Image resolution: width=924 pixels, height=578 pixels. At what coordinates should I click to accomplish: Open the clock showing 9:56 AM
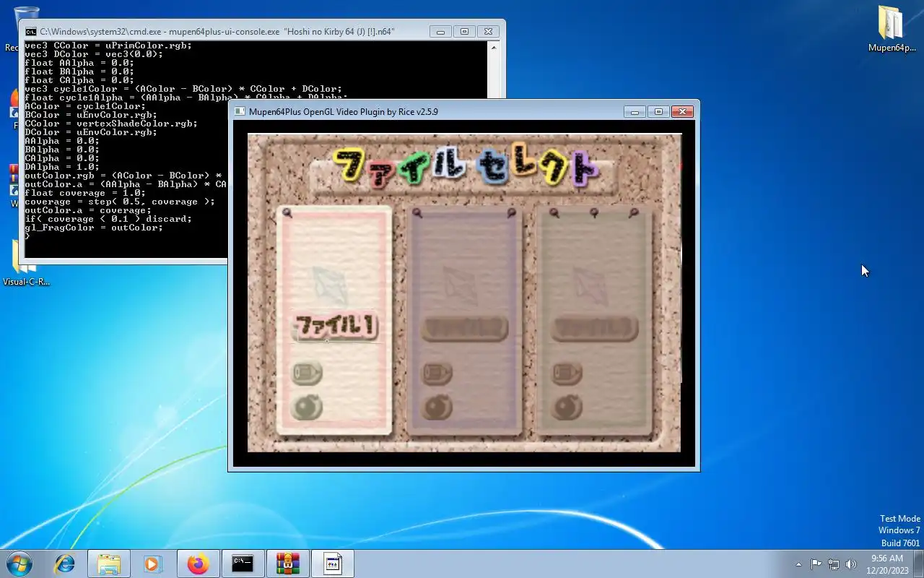(x=887, y=564)
